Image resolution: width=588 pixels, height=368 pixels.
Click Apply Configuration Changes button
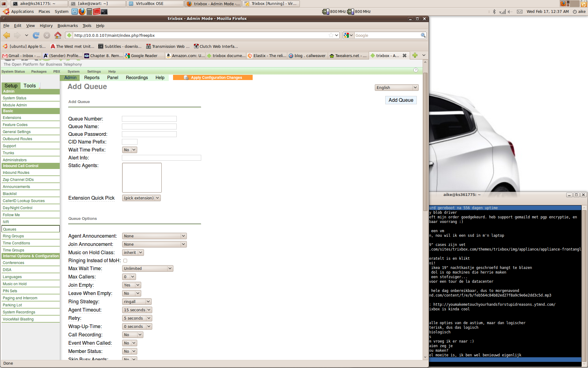pyautogui.click(x=213, y=78)
